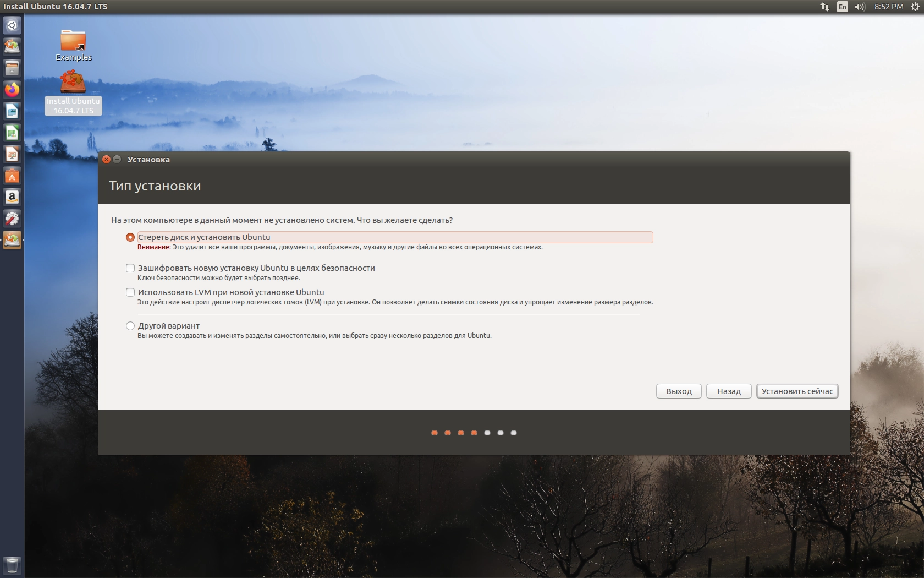Minimize the Установка installer window
This screenshot has width=924, height=578.
click(117, 160)
